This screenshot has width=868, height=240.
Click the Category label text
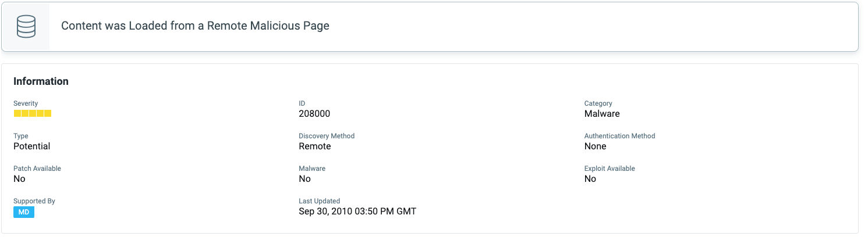(x=598, y=103)
